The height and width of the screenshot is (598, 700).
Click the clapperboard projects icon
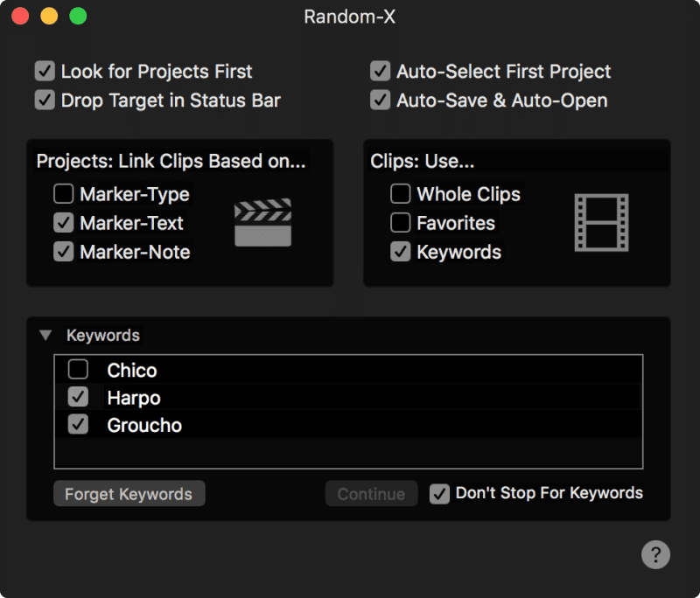tap(262, 223)
